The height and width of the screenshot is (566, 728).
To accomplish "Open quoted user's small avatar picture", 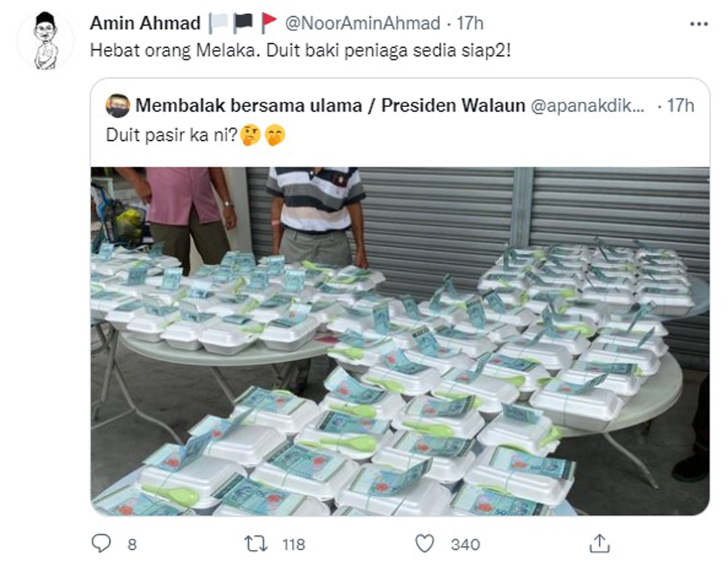I will pyautogui.click(x=118, y=106).
